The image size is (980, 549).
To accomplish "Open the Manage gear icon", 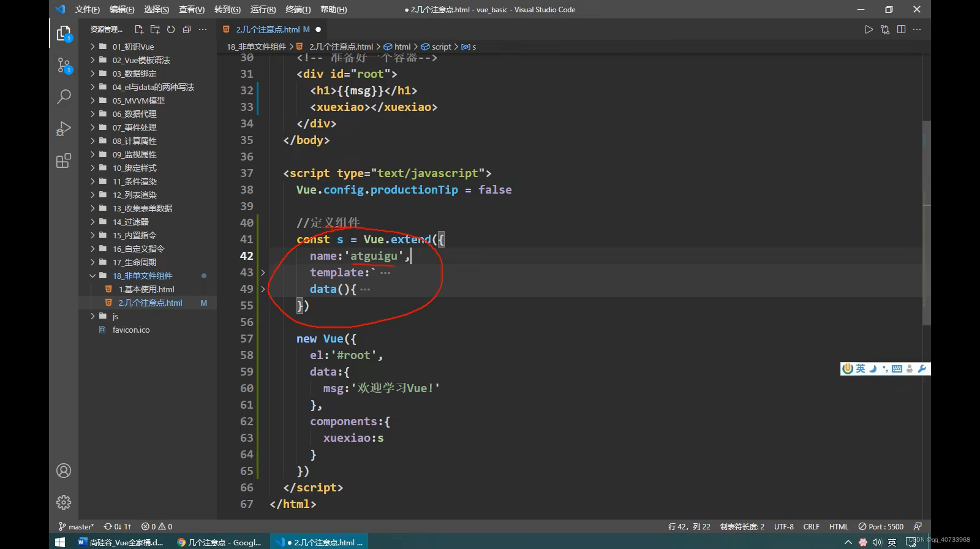I will [64, 502].
